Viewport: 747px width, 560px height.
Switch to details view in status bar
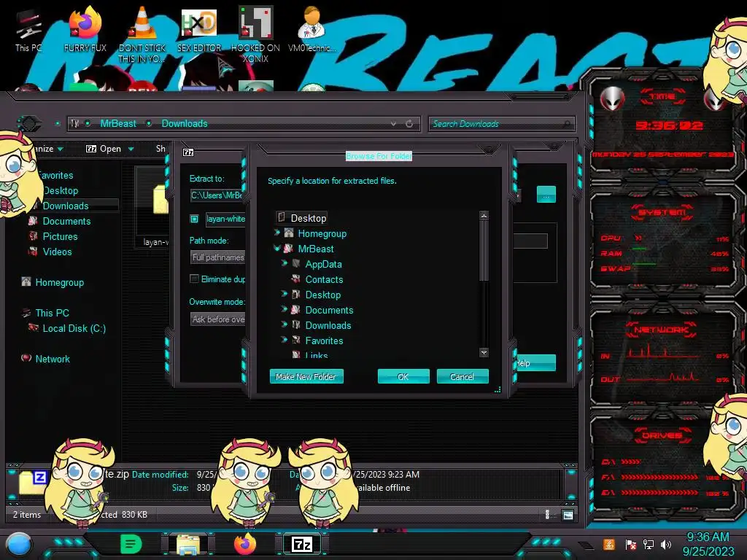[x=547, y=515]
